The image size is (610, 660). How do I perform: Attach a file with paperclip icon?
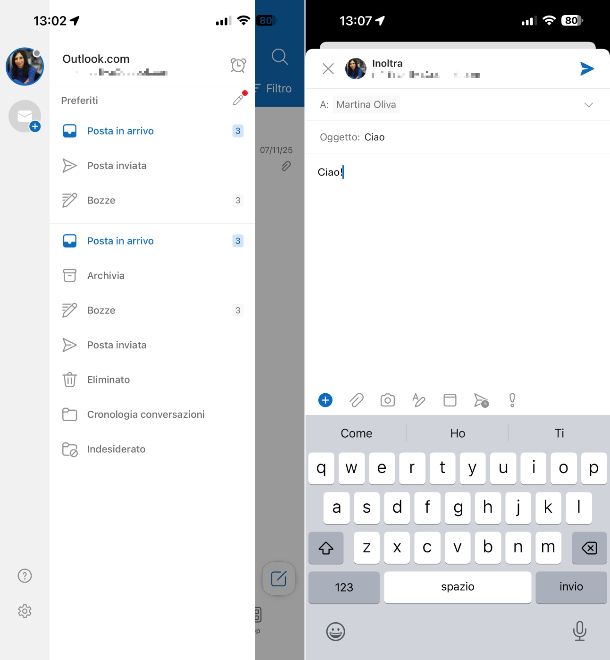click(357, 400)
